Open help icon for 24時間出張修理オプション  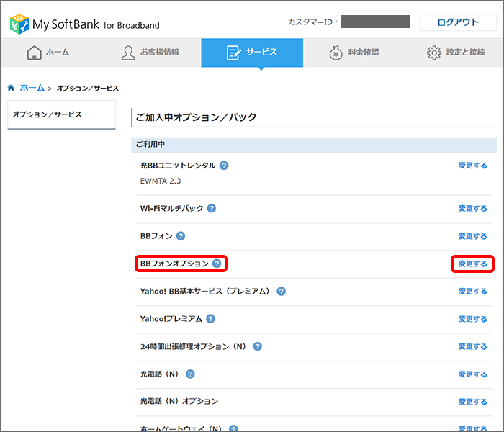click(258, 346)
